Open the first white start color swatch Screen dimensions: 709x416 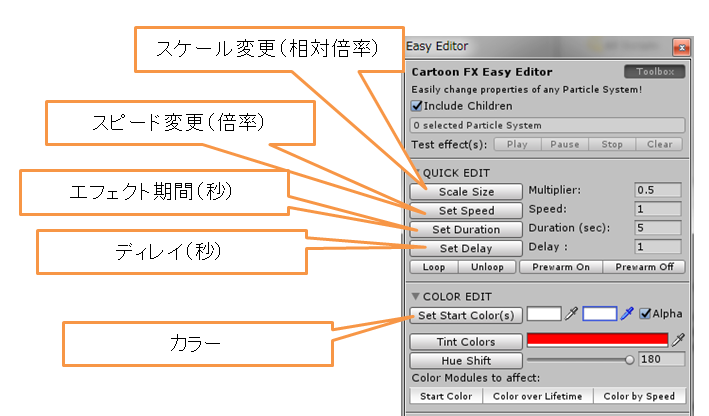(544, 313)
